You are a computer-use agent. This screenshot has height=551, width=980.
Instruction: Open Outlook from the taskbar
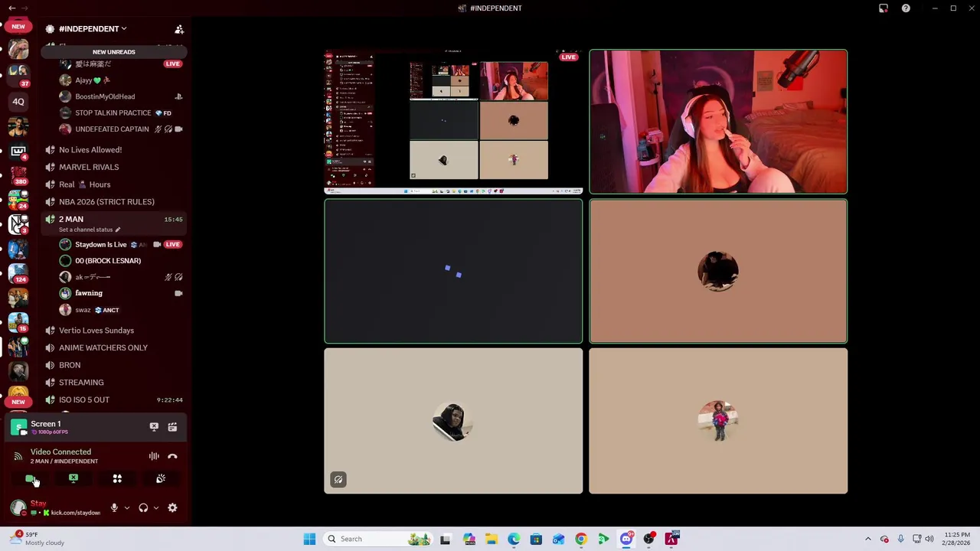tap(558, 539)
